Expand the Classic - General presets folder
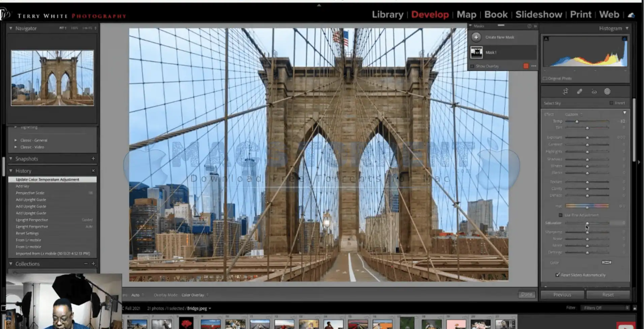644x329 pixels. pos(16,140)
